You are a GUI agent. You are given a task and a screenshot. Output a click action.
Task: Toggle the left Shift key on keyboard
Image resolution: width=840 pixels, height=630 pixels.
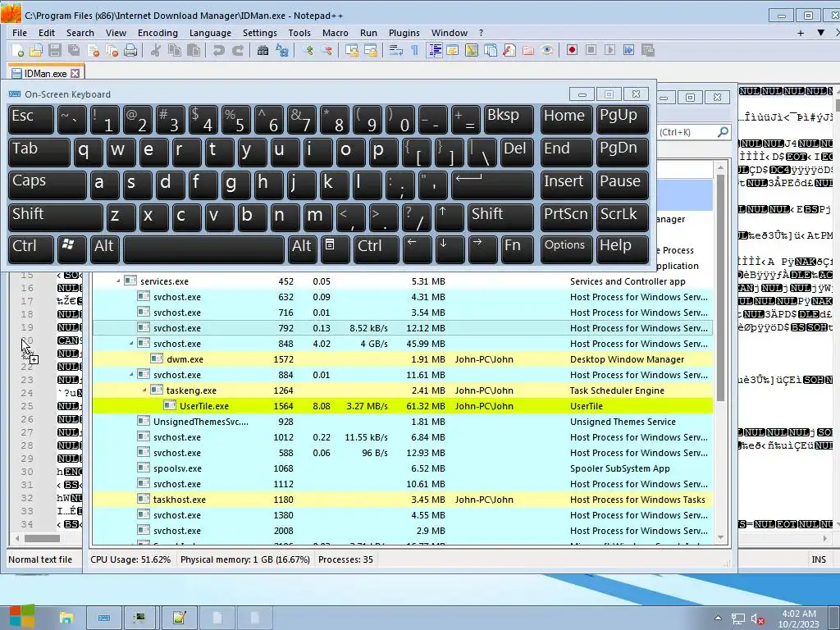[55, 217]
